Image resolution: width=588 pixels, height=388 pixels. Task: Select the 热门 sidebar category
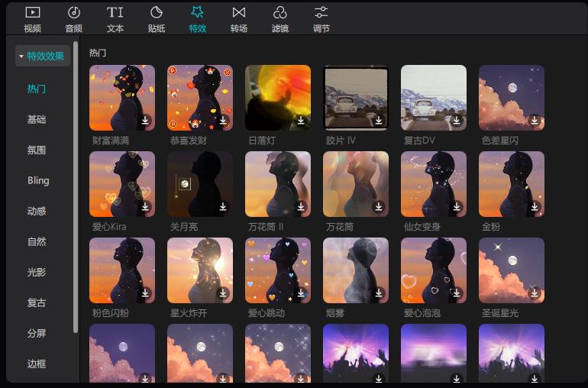tap(37, 89)
